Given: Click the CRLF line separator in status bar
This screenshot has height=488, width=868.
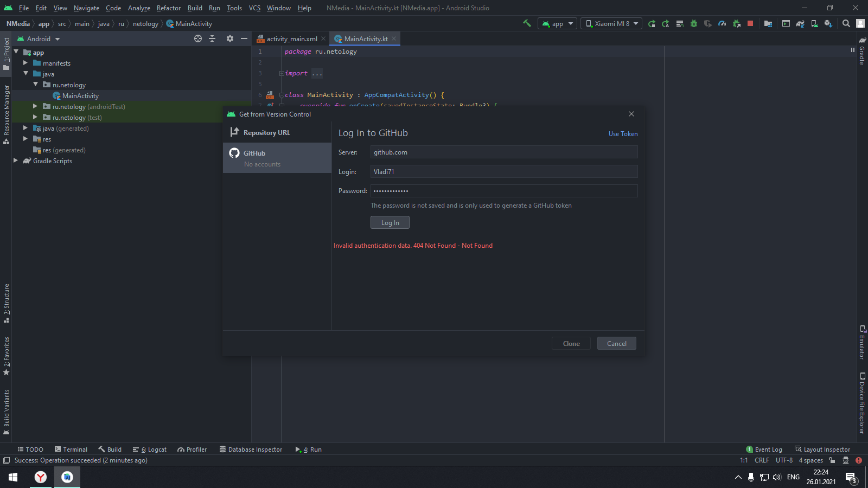Looking at the screenshot, I should tap(762, 460).
